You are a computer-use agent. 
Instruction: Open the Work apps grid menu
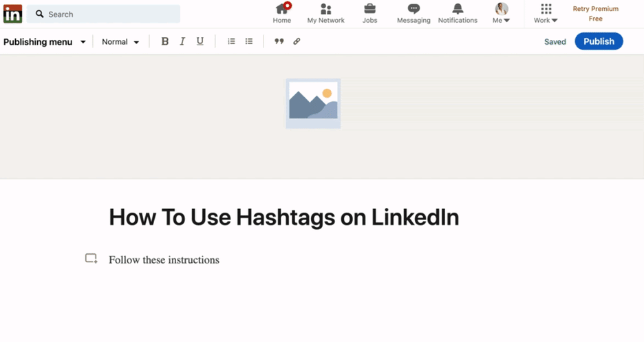tap(546, 13)
